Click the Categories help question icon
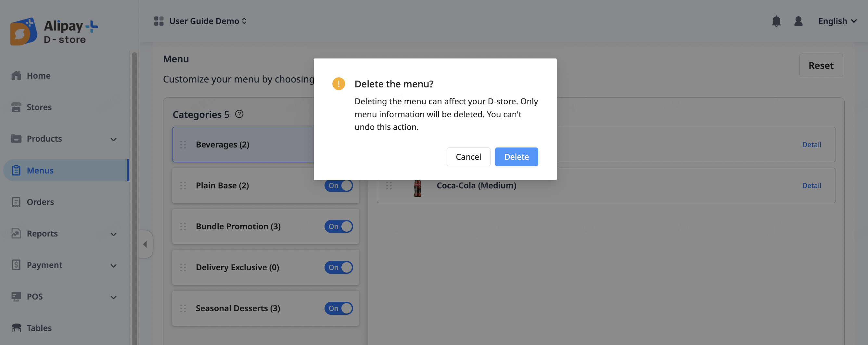The width and height of the screenshot is (868, 345). (239, 114)
